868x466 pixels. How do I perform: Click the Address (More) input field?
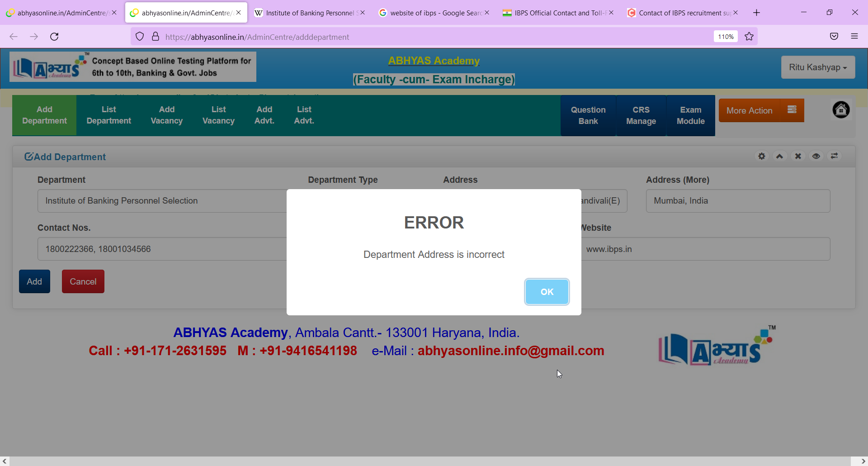pos(738,201)
